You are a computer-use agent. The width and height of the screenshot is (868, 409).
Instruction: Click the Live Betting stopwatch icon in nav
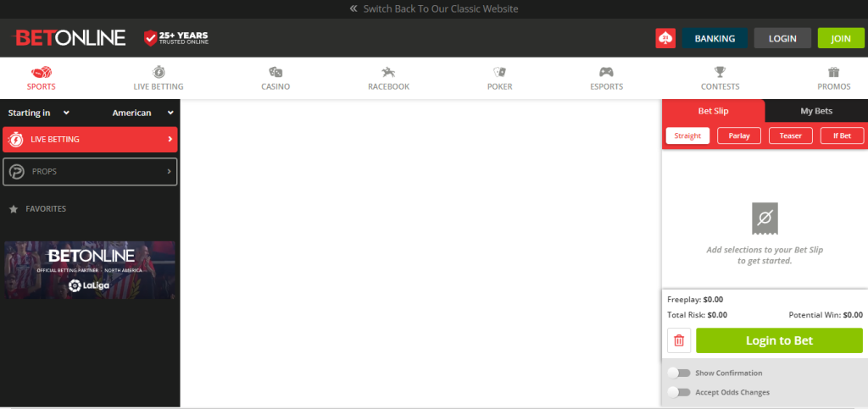[159, 72]
